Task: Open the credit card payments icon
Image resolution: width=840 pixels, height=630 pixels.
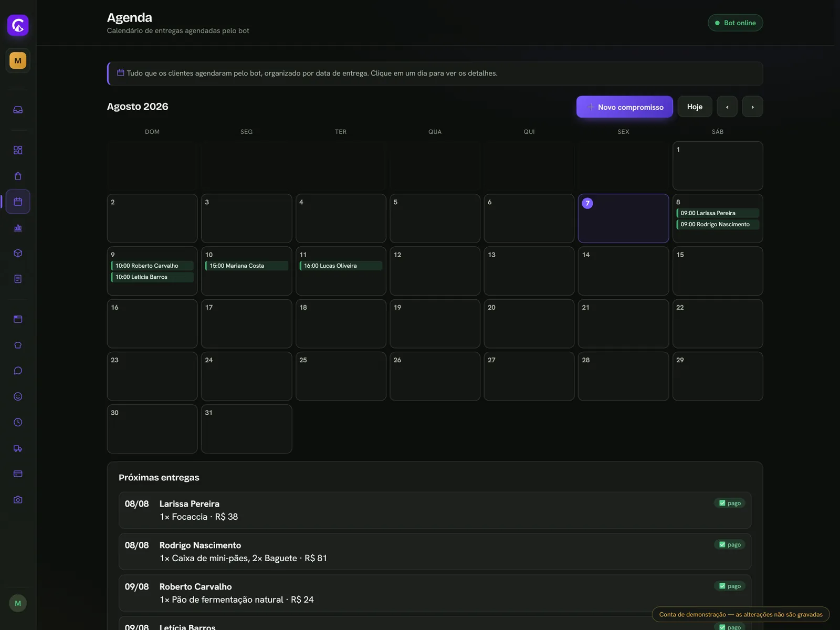Action: 18,474
